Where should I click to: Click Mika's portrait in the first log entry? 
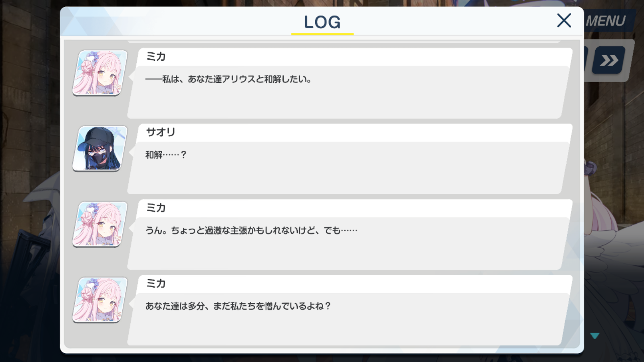[x=100, y=73]
